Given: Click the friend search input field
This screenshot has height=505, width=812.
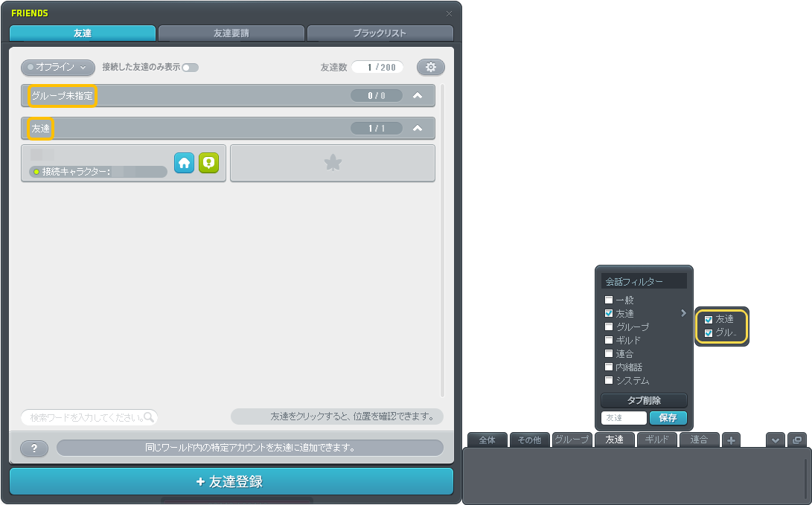Looking at the screenshot, I should [83, 417].
